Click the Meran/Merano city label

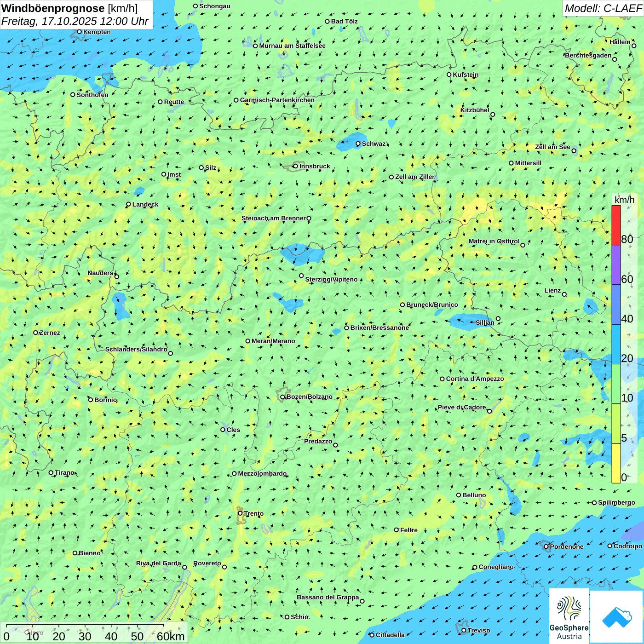(273, 341)
